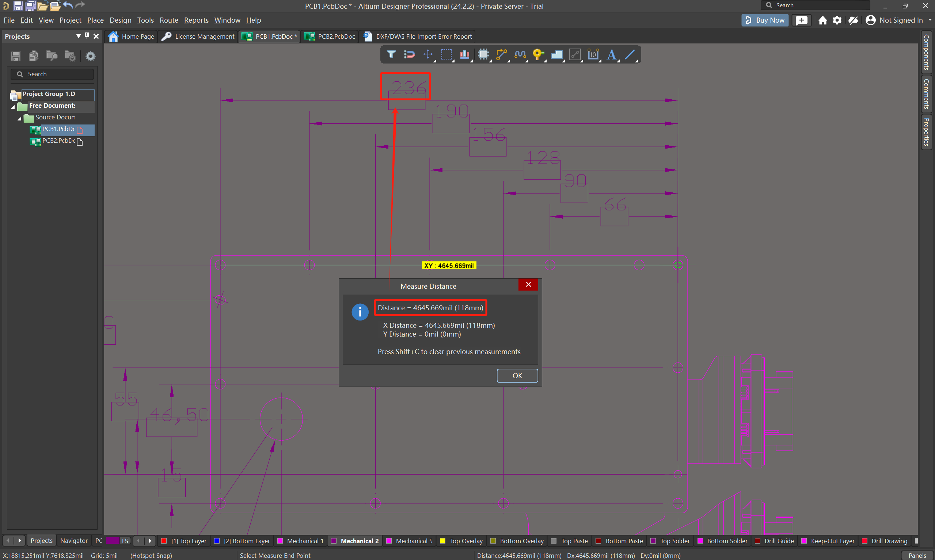This screenshot has width=935, height=560.
Task: Select the Align objects tool
Action: 464,54
